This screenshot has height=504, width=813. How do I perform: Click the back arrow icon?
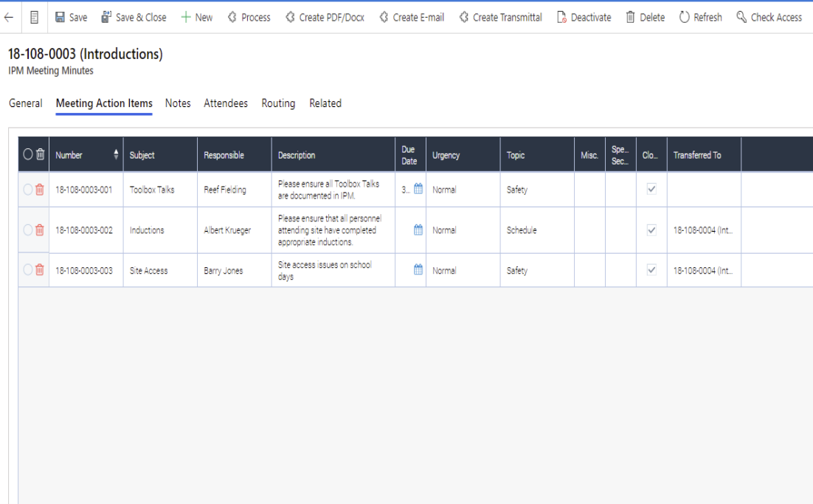coord(9,17)
